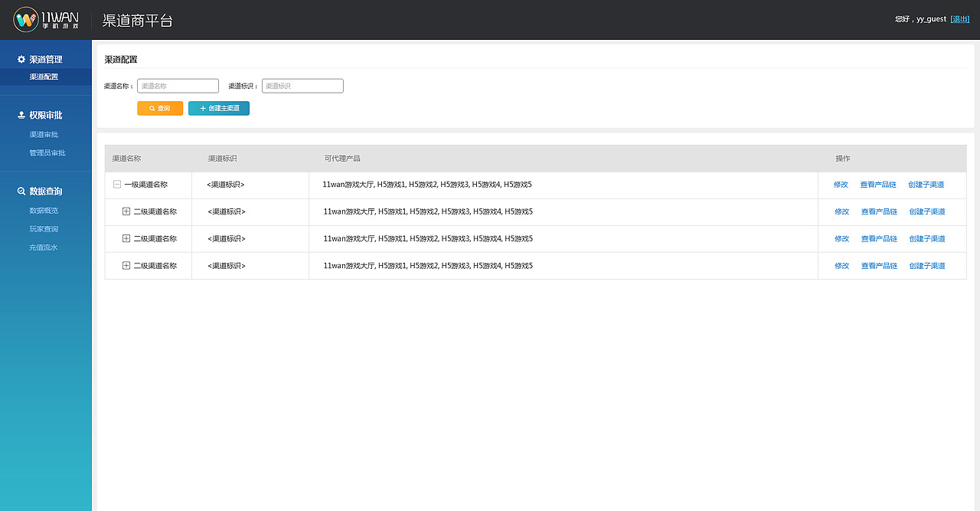980x511 pixels.
Task: Click the orange 查询 search button
Action: point(160,109)
